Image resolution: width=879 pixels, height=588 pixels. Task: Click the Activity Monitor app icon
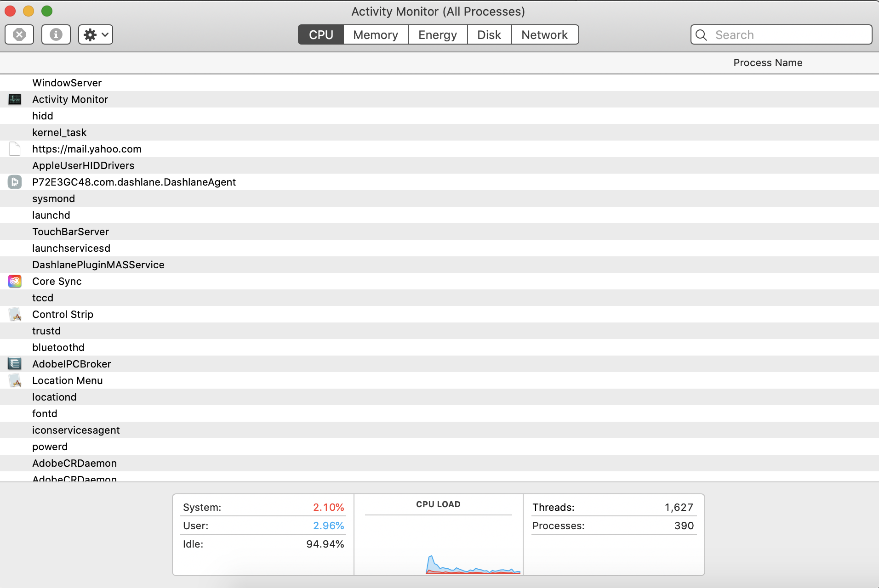coord(15,99)
